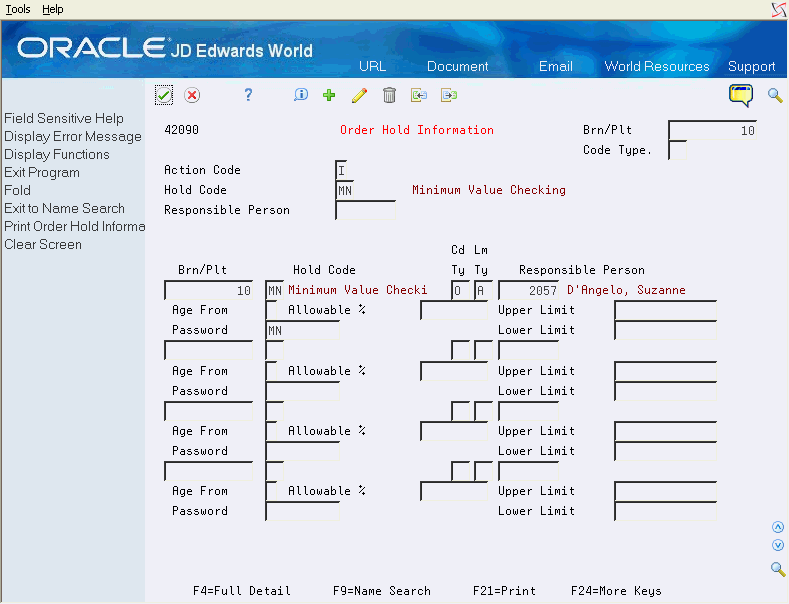Screen dimensions: 789x604
Task: Select Exit Program option
Action: click(x=42, y=173)
